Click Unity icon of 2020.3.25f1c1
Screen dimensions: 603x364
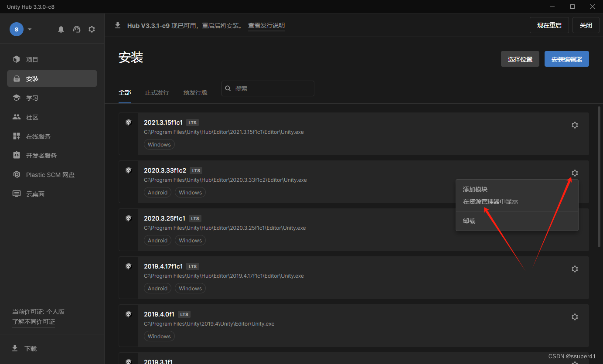(129, 218)
